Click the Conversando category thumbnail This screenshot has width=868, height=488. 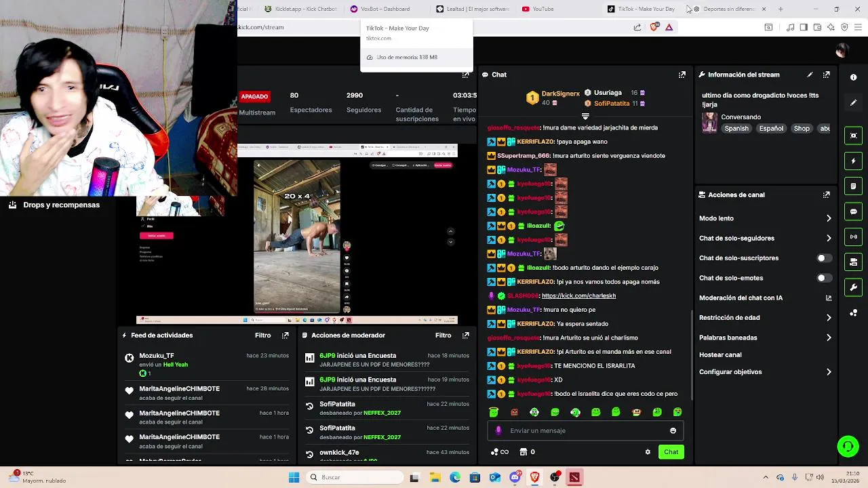click(709, 123)
